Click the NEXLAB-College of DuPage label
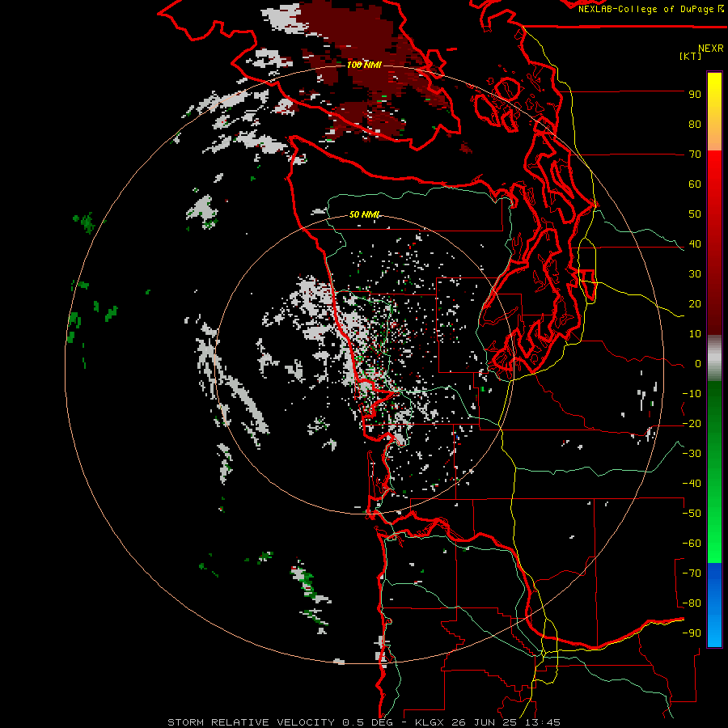The height and width of the screenshot is (728, 728). click(x=646, y=9)
